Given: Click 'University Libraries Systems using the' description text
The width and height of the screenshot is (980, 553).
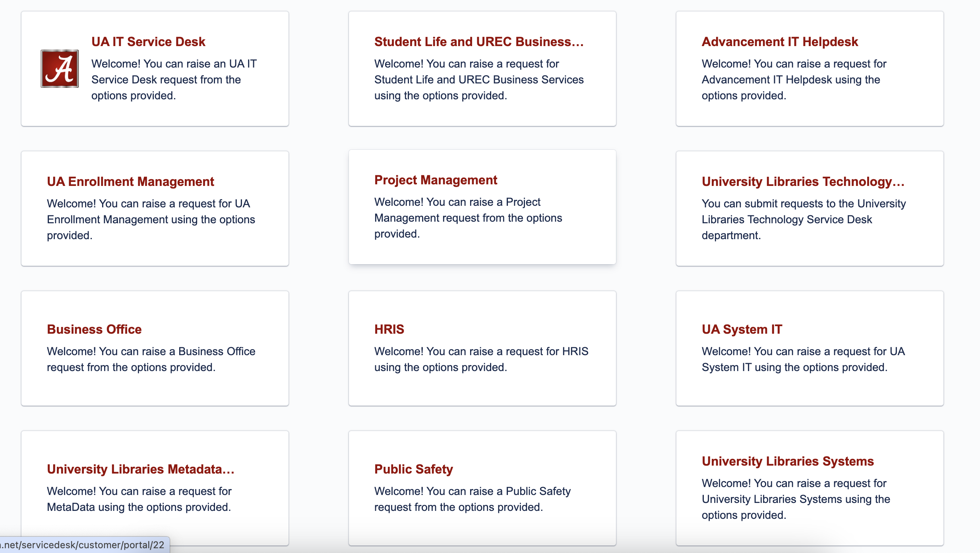Looking at the screenshot, I should (x=796, y=499).
